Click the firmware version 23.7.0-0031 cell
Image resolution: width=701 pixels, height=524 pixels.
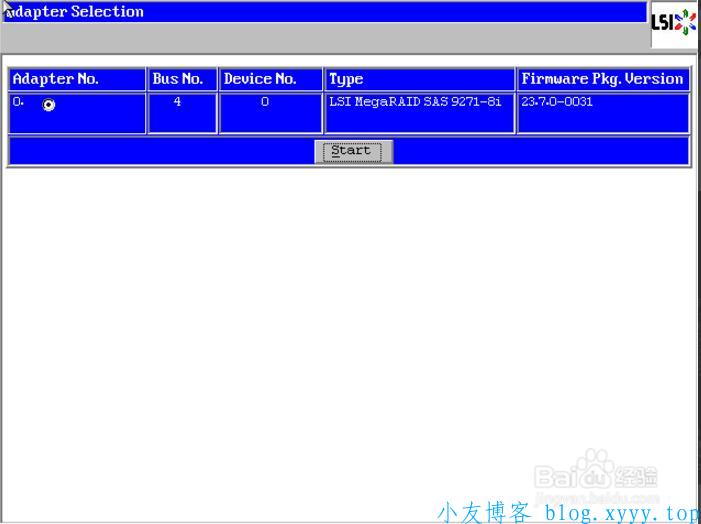[557, 102]
